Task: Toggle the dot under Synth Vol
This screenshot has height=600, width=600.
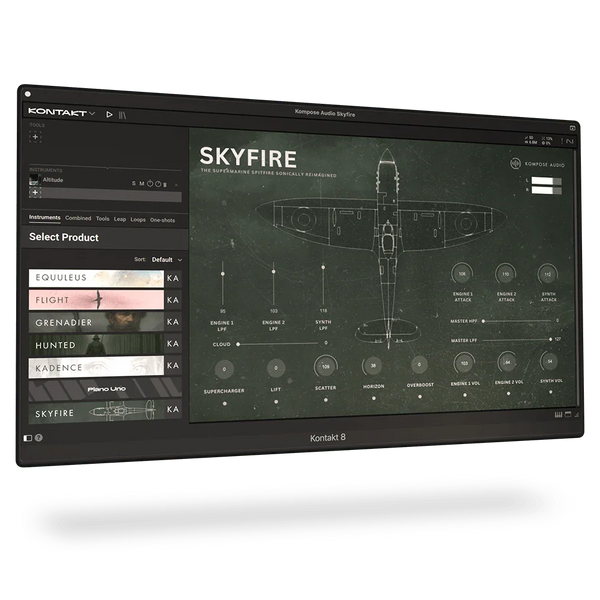Action: pos(551,392)
